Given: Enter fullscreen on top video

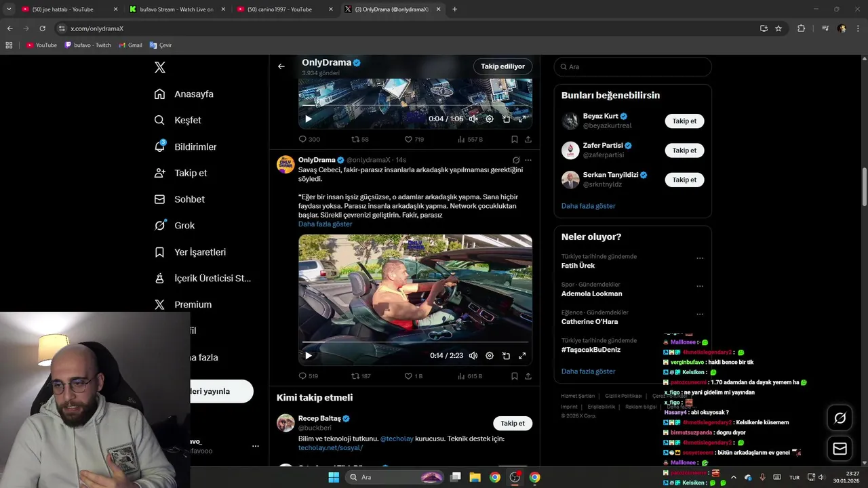Looking at the screenshot, I should pos(522,119).
